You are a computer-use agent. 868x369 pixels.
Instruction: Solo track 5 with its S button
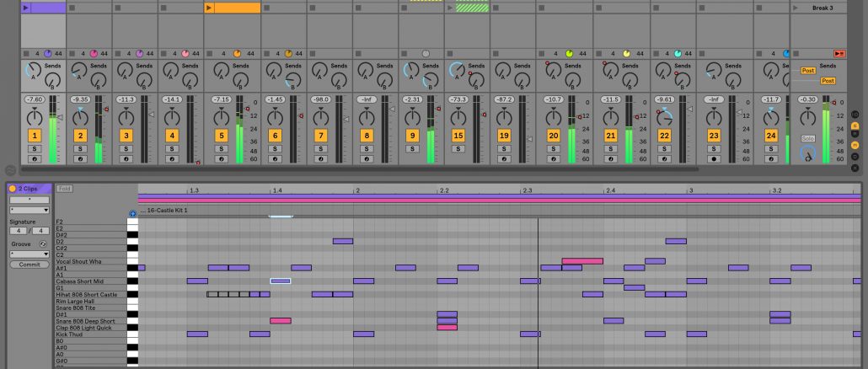tap(222, 148)
